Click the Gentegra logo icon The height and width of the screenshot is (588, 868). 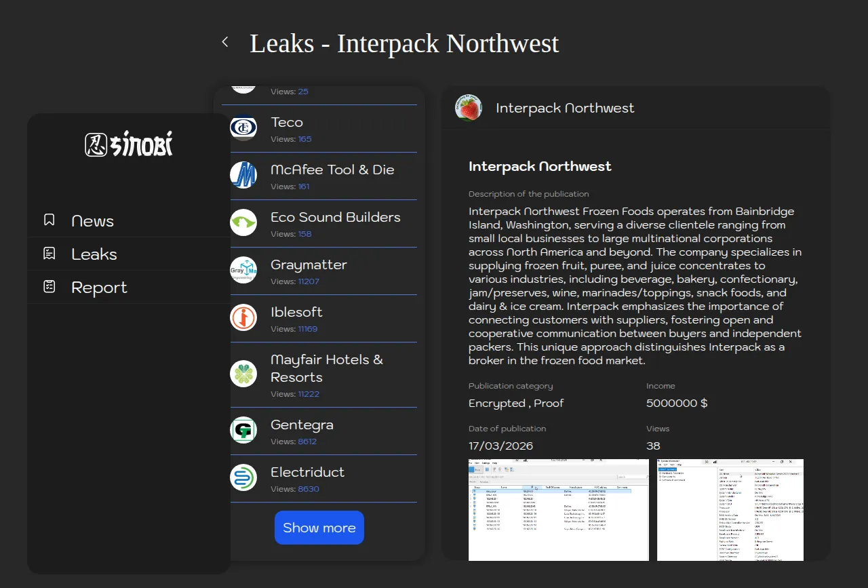point(243,430)
